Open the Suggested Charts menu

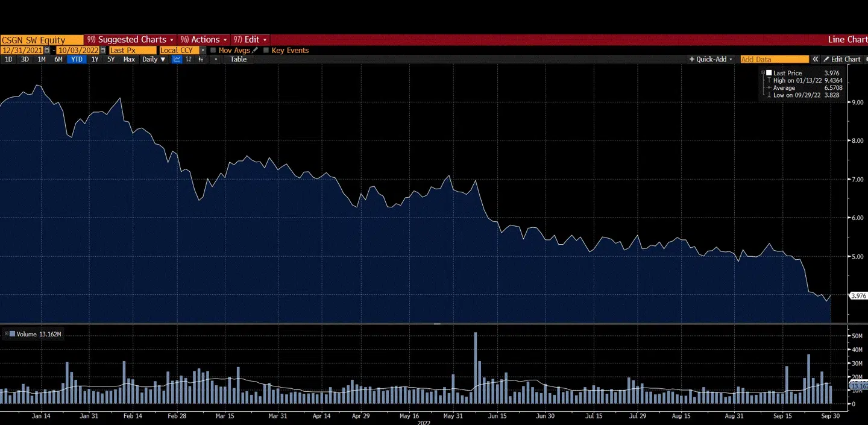[x=130, y=40]
